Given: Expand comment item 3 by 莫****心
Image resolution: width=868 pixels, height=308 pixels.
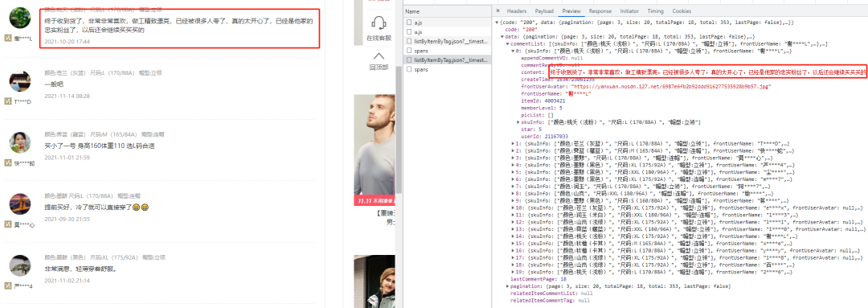Looking at the screenshot, I should tap(513, 158).
